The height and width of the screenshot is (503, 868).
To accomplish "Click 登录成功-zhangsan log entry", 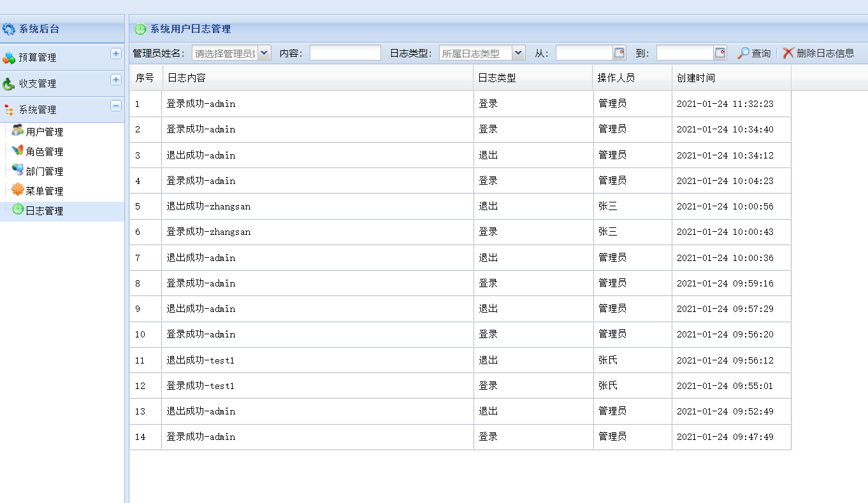I will tap(208, 232).
